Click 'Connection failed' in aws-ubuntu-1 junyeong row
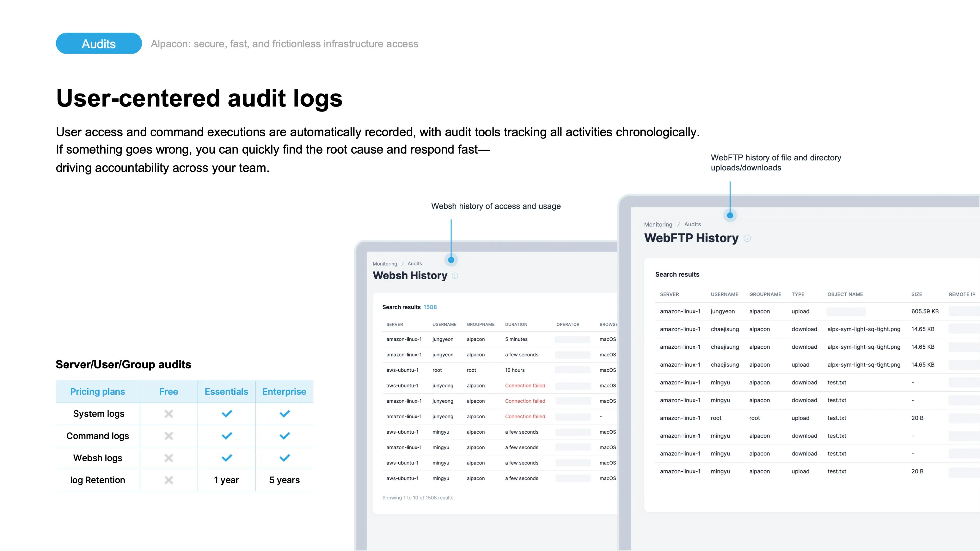Viewport: 980px width, 551px height. point(525,386)
